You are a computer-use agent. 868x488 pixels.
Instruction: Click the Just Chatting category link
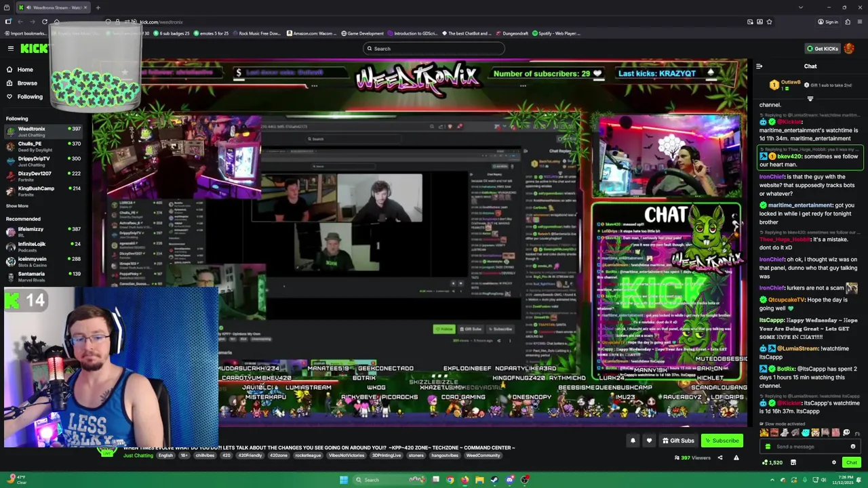pos(138,455)
